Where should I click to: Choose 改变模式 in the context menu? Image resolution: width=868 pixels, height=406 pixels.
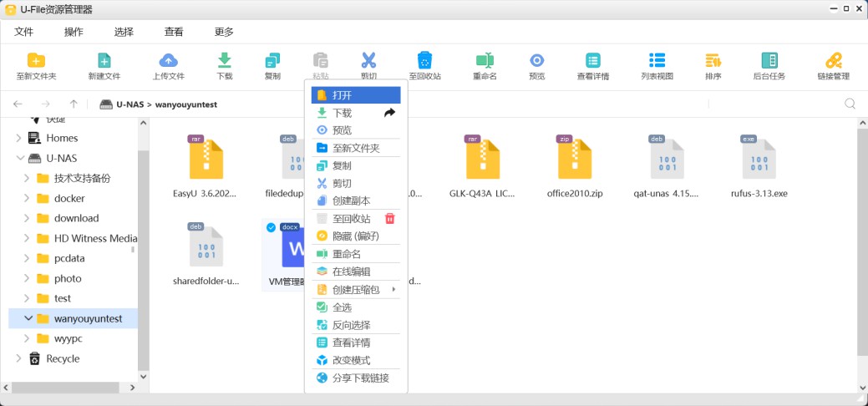pos(356,361)
